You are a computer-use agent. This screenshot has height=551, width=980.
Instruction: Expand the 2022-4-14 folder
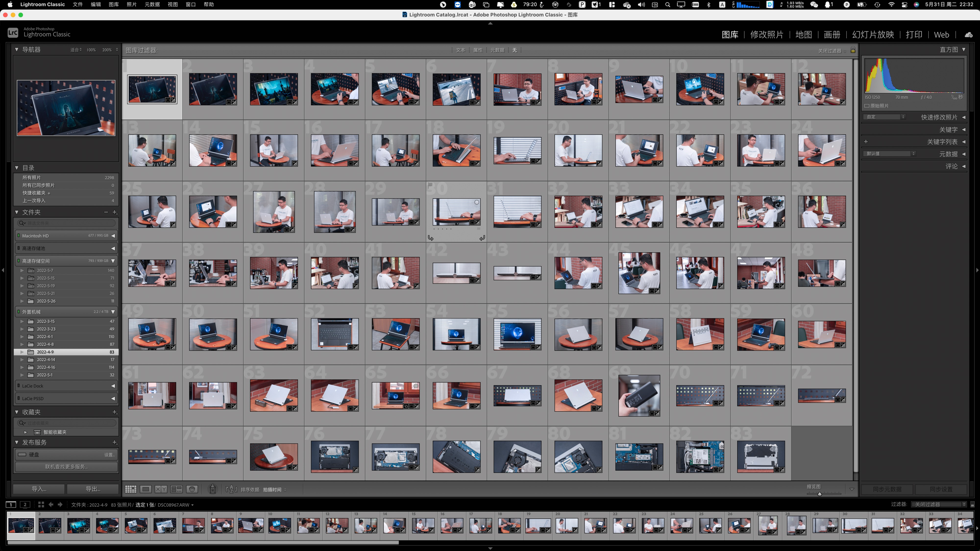[22, 360]
